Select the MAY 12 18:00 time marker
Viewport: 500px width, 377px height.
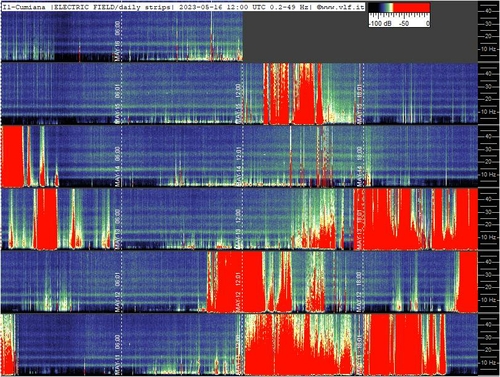(359, 292)
